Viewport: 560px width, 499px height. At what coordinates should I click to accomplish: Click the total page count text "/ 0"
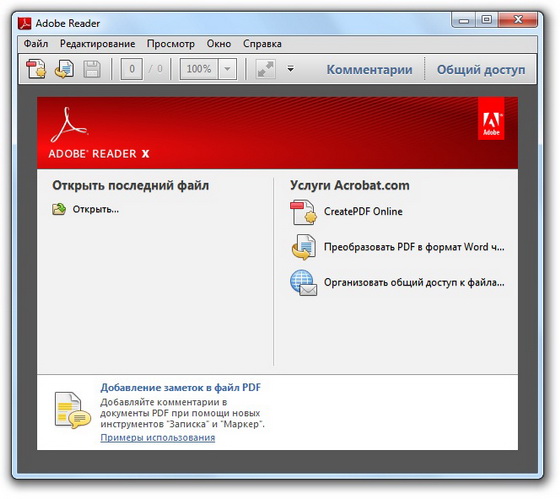(156, 69)
